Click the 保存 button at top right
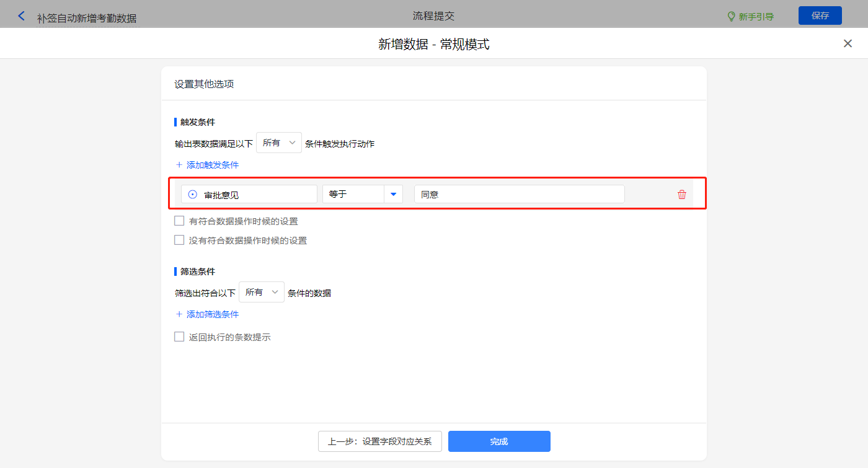 [820, 16]
